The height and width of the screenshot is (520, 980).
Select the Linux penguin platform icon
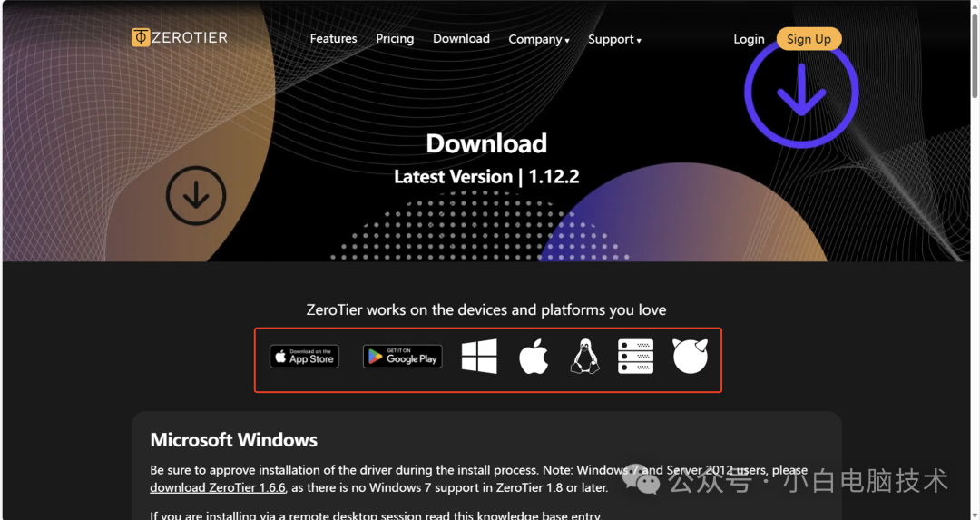585,357
